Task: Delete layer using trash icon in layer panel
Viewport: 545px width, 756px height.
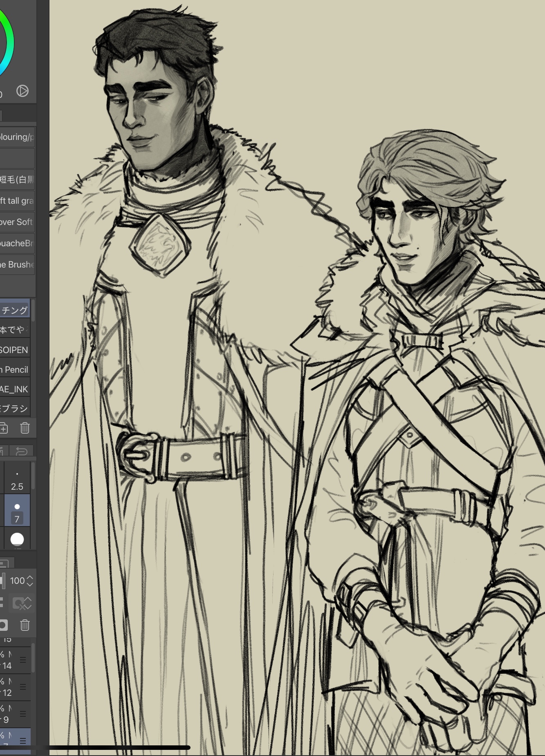Action: tap(25, 625)
